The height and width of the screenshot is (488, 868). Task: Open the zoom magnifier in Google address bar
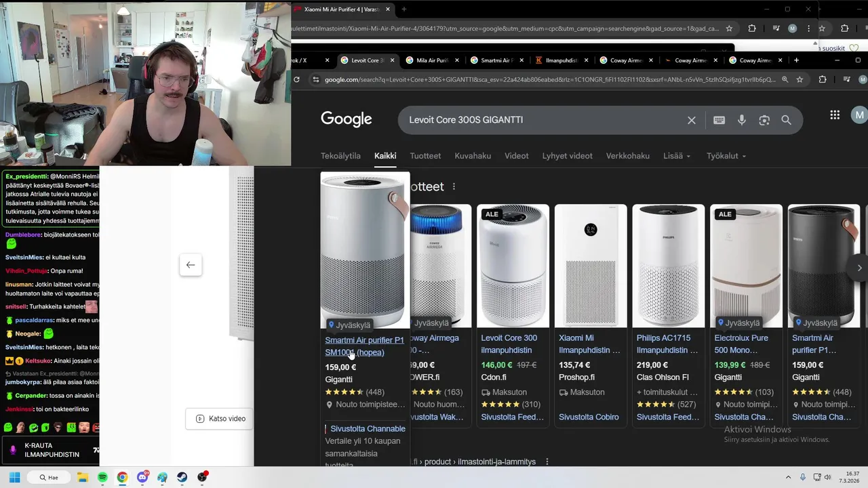click(x=785, y=79)
